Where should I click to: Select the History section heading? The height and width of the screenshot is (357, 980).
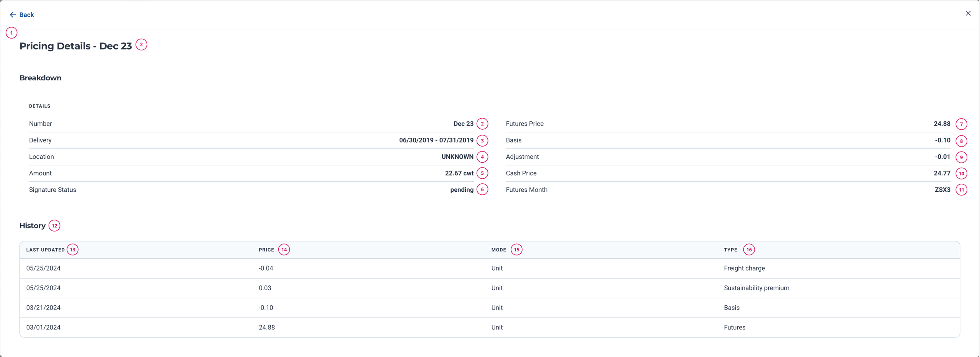(33, 225)
